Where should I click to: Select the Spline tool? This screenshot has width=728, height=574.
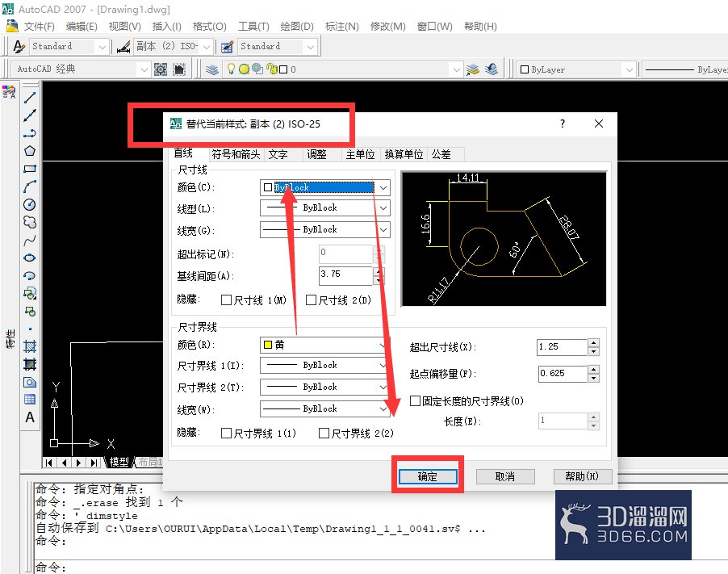pyautogui.click(x=30, y=240)
